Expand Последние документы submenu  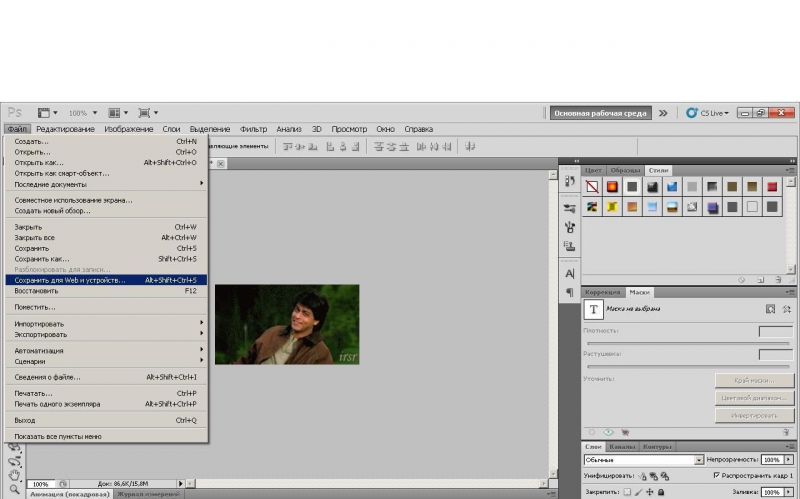[x=106, y=184]
